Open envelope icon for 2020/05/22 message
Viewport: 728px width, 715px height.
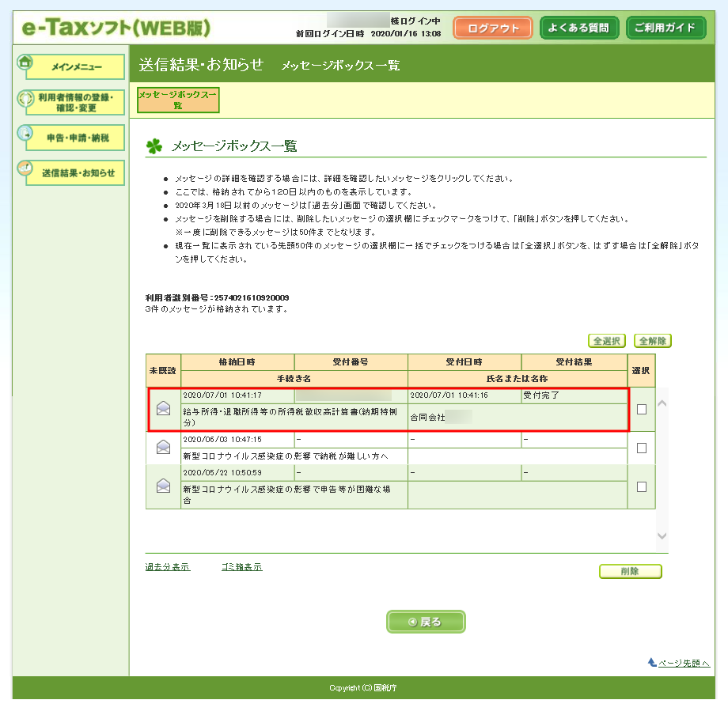[x=163, y=486]
